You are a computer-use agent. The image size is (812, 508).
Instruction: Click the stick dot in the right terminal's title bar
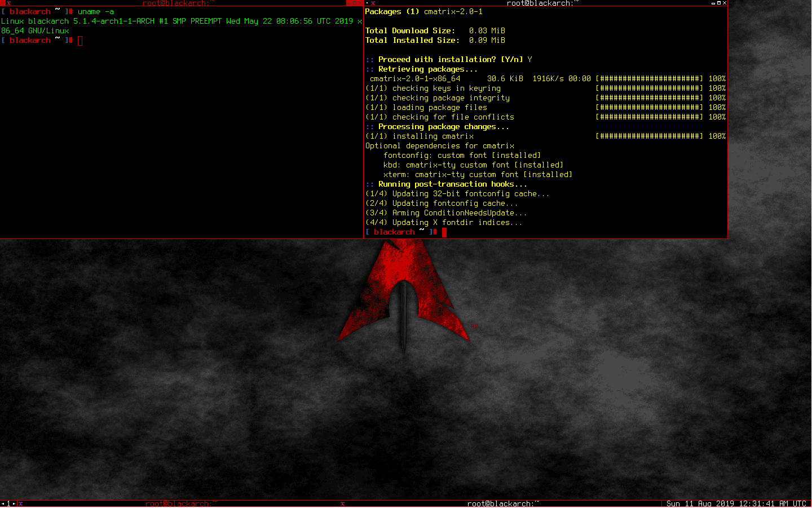367,3
